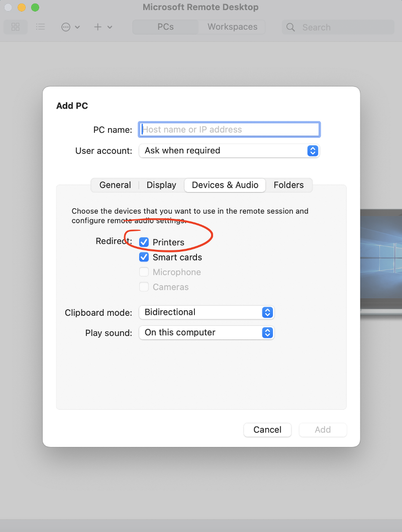This screenshot has height=532, width=402.
Task: Click the plus add icon in toolbar
Action: [x=97, y=27]
